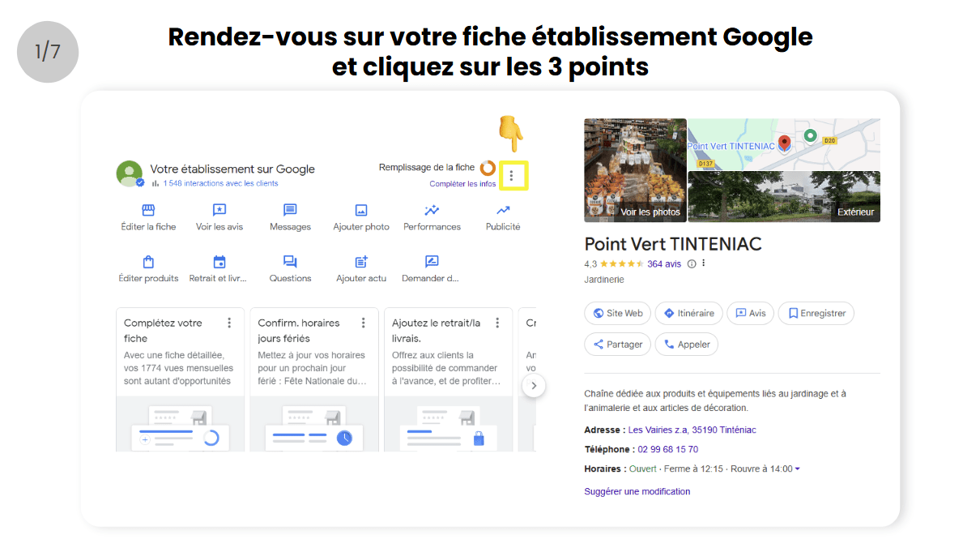Open the Messages icon
The height and width of the screenshot is (548, 980).
pos(290,211)
